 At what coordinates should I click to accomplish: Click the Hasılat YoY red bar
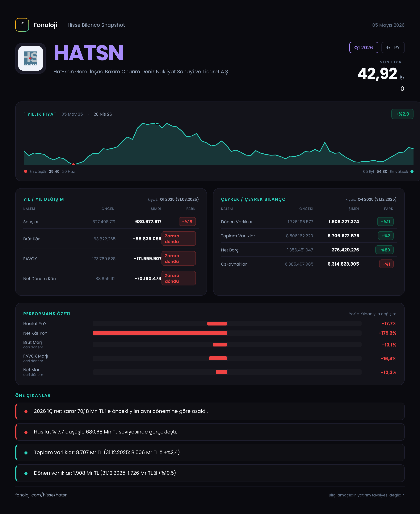point(217,323)
